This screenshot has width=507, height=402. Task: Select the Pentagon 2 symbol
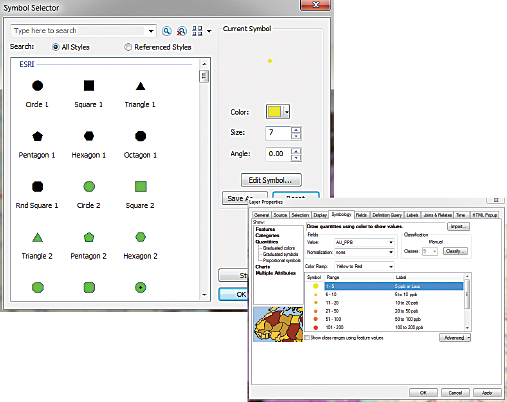[89, 237]
